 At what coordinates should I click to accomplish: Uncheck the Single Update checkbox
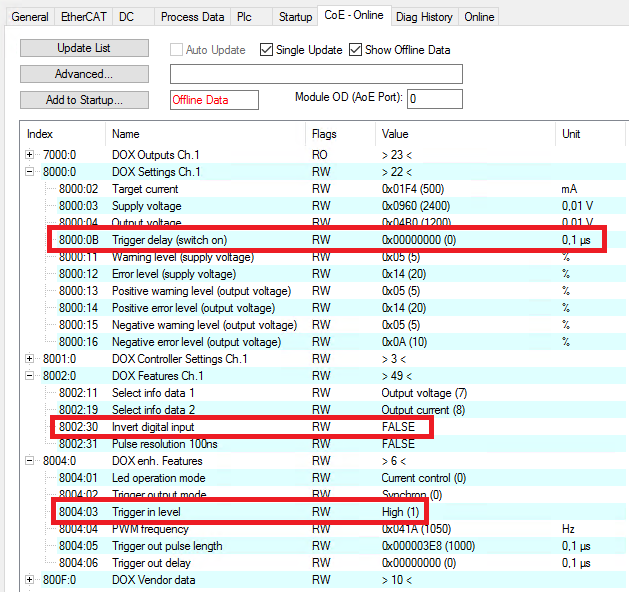coord(266,50)
